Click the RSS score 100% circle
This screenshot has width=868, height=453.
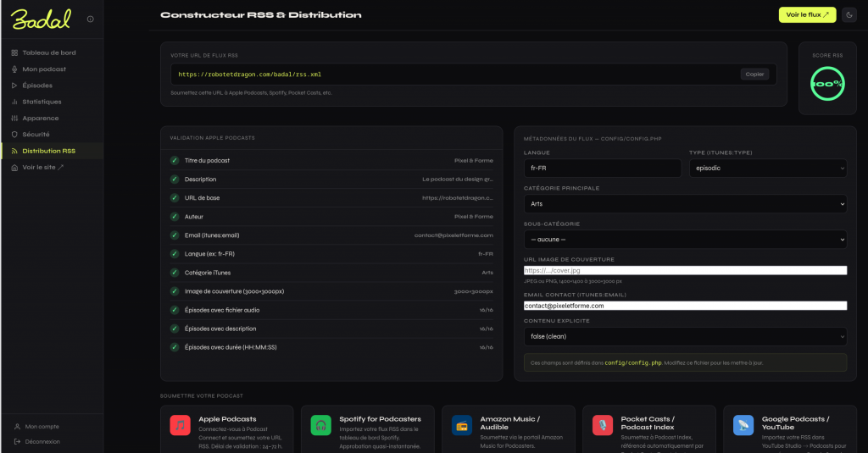click(826, 83)
